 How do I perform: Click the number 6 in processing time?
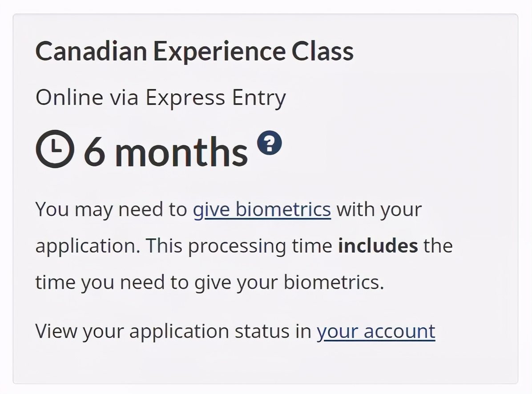click(94, 152)
